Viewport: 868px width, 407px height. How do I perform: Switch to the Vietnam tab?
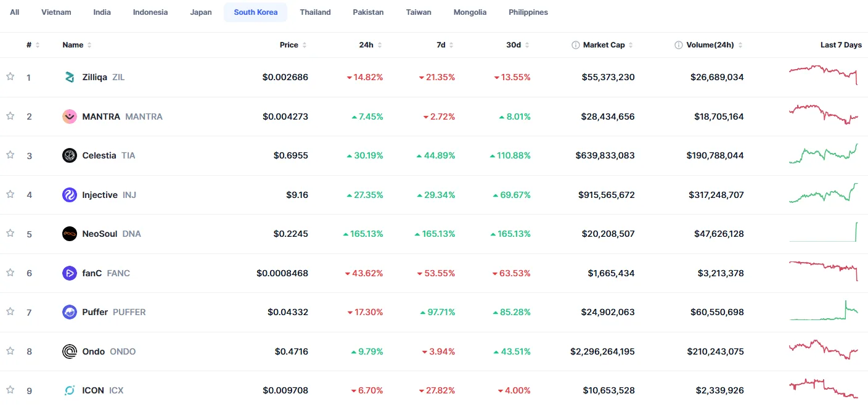[x=56, y=12]
